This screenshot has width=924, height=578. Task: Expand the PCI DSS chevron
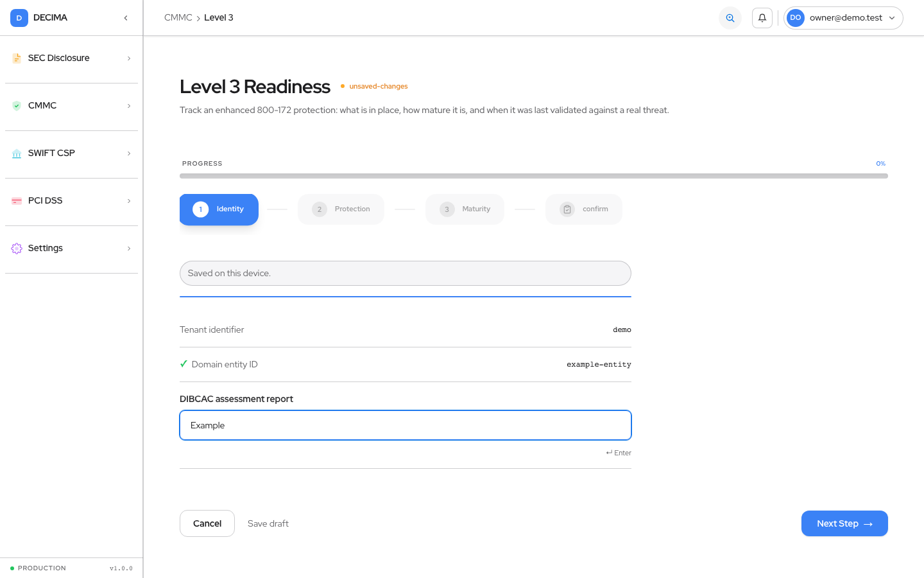pos(129,201)
